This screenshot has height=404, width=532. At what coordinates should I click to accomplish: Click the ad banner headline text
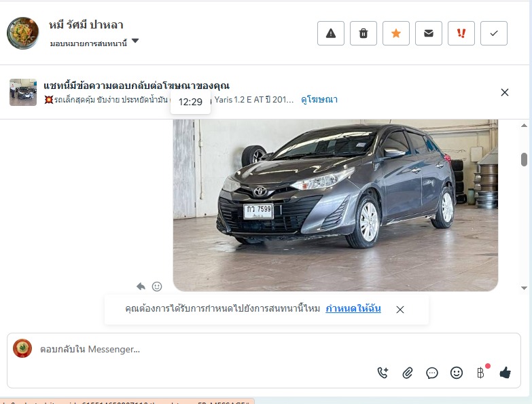137,86
